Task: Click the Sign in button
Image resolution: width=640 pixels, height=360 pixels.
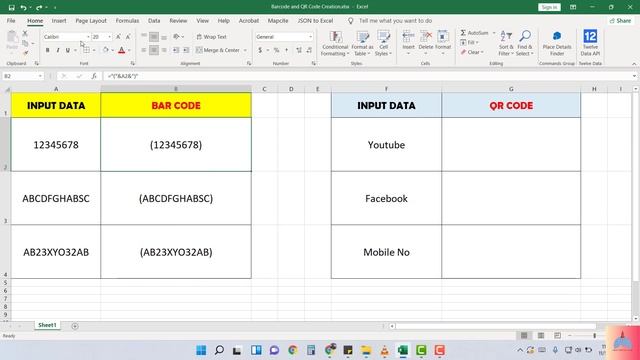Action: [549, 7]
